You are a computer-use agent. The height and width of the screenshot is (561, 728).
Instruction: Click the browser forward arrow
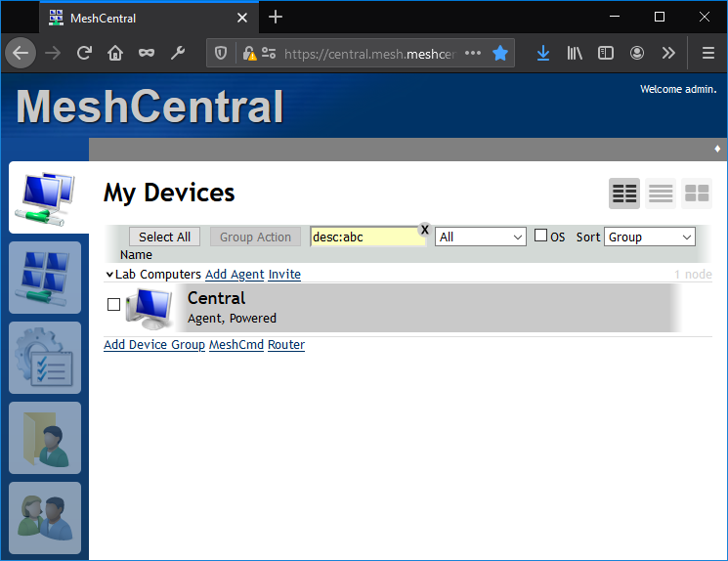[x=53, y=53]
